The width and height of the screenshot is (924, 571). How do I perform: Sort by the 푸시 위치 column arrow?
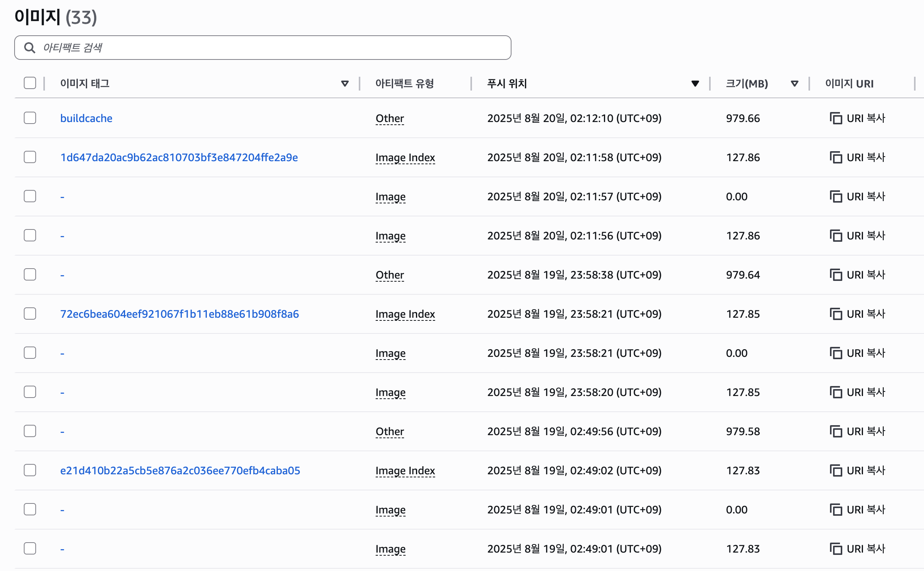(695, 83)
